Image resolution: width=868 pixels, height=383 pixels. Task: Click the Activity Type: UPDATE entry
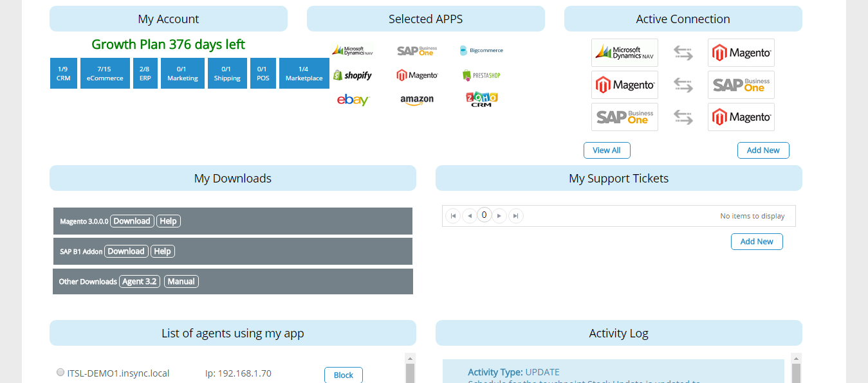(513, 372)
